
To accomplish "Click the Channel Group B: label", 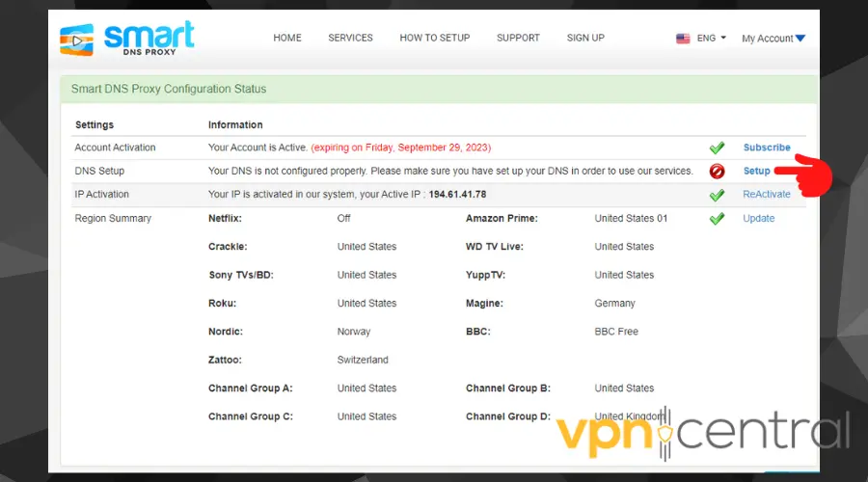I will click(508, 388).
